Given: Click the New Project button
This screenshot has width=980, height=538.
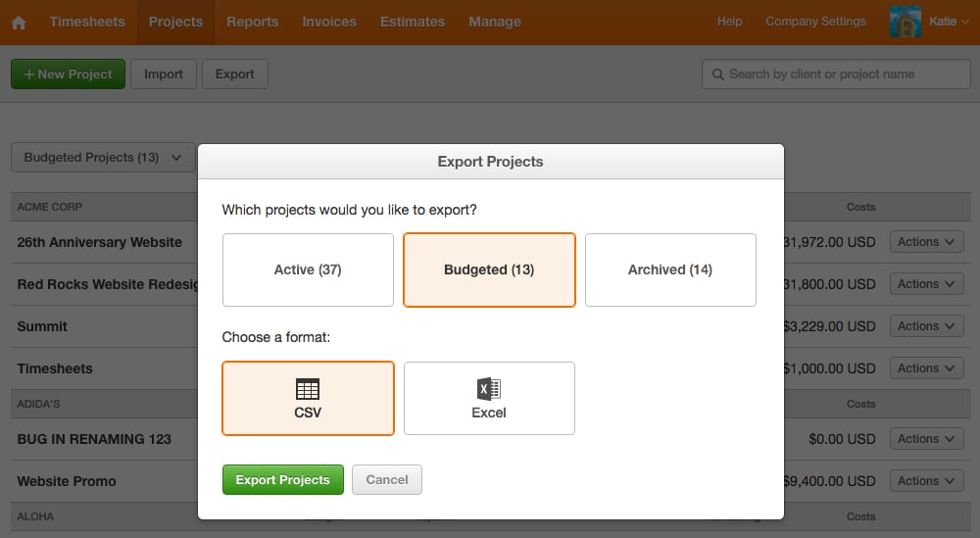Looking at the screenshot, I should (68, 73).
